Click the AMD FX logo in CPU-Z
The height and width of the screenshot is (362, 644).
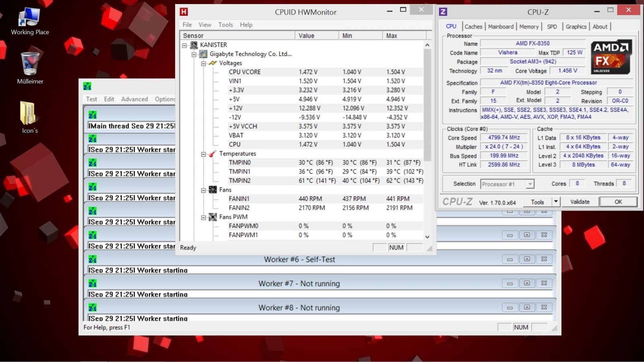coord(611,57)
